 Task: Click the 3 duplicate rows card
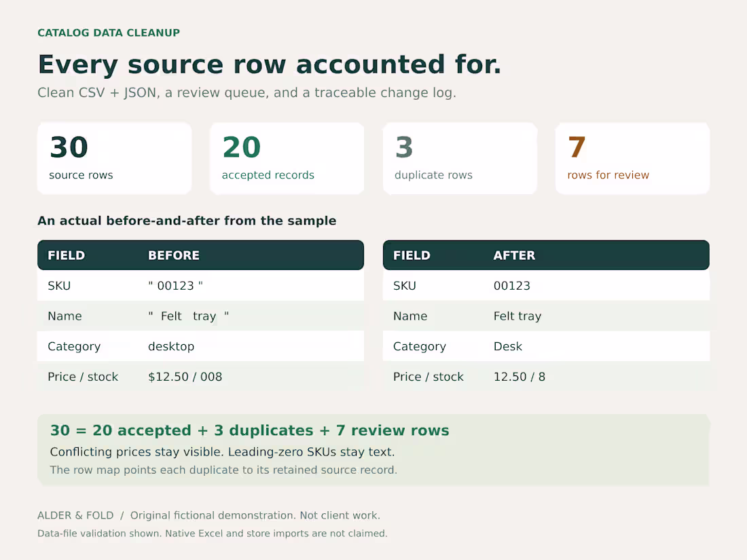tap(460, 158)
